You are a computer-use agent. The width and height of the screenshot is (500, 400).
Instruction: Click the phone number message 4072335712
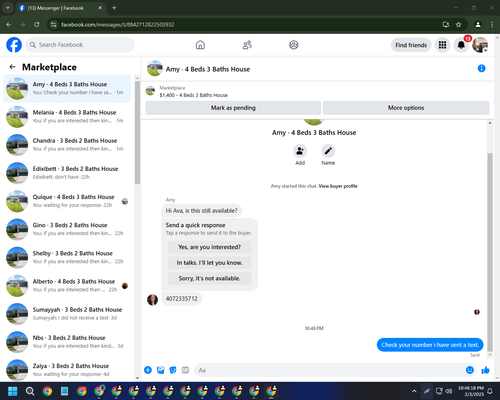point(182,298)
